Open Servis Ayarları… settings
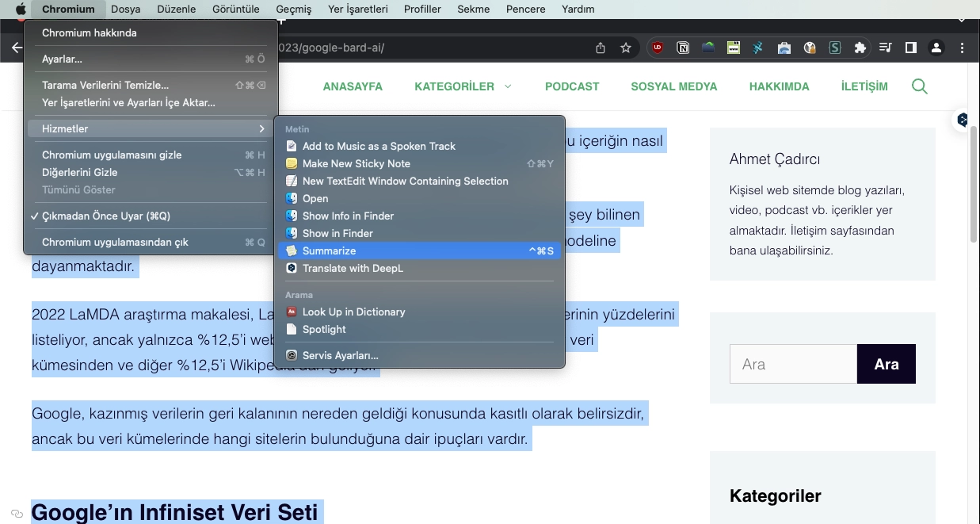 pyautogui.click(x=421, y=355)
